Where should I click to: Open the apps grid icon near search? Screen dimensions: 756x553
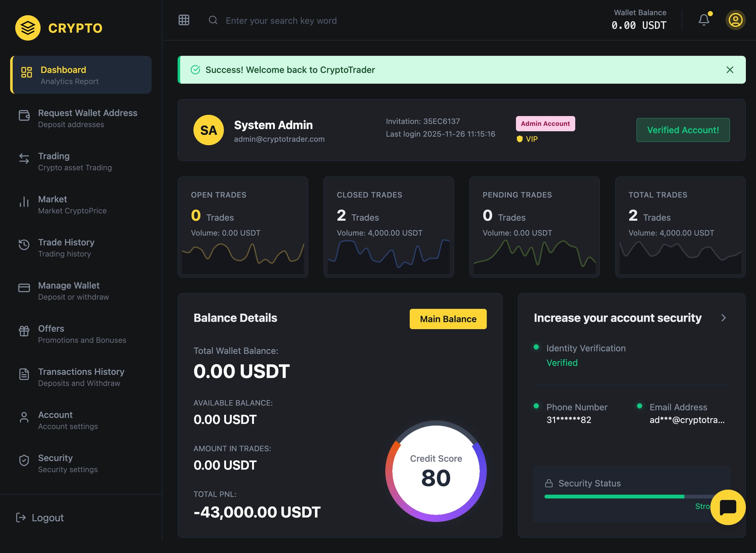(x=184, y=20)
